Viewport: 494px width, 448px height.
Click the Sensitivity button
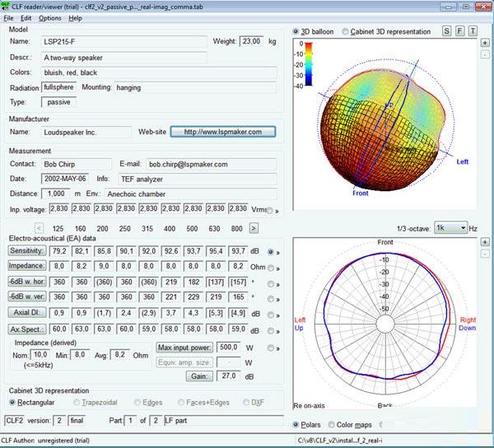[26, 250]
